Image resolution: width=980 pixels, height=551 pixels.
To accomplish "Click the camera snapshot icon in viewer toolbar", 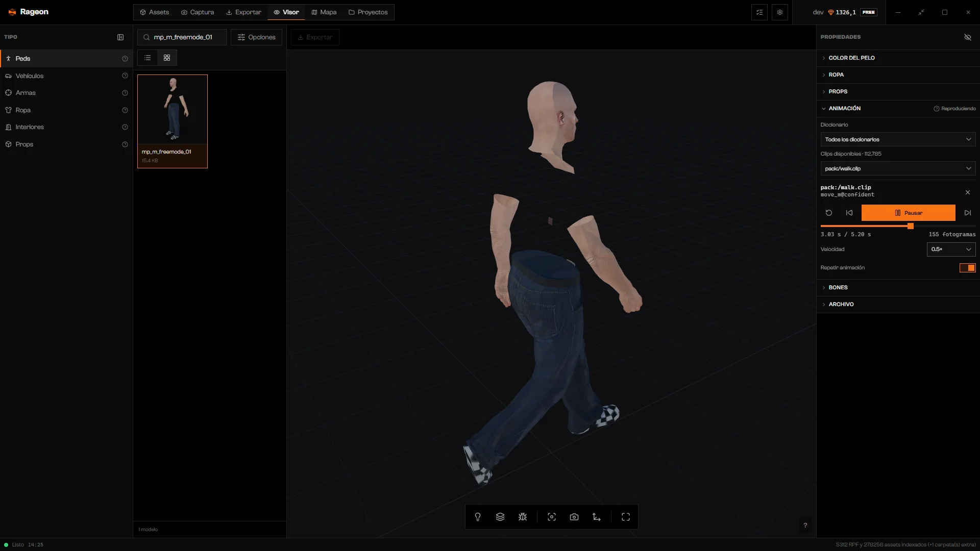I will click(574, 517).
